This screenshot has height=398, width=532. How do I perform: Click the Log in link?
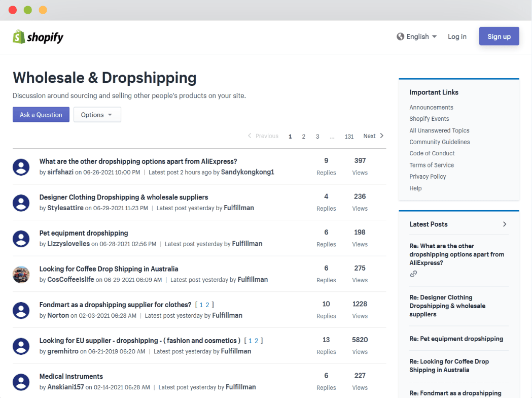457,37
